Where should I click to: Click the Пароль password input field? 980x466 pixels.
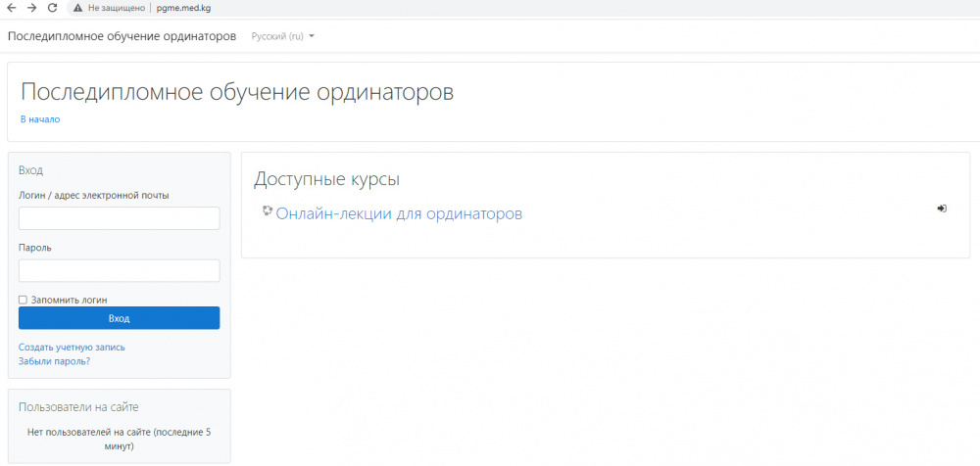(120, 270)
